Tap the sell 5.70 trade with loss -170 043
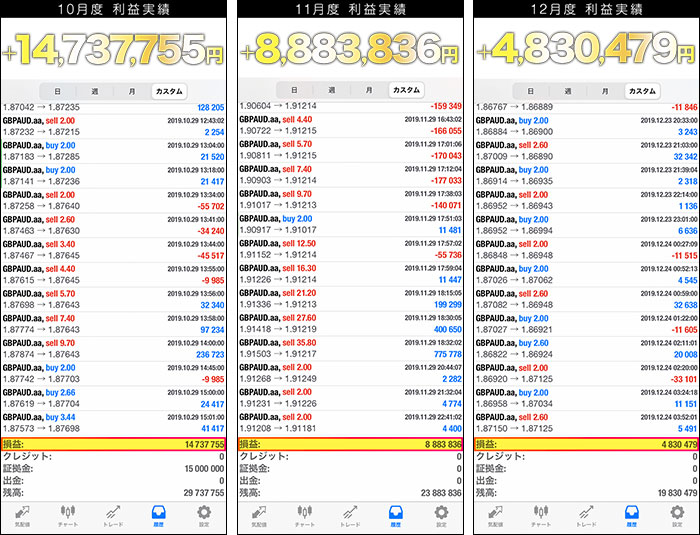Image resolution: width=700 pixels, height=535 pixels. tap(350, 150)
